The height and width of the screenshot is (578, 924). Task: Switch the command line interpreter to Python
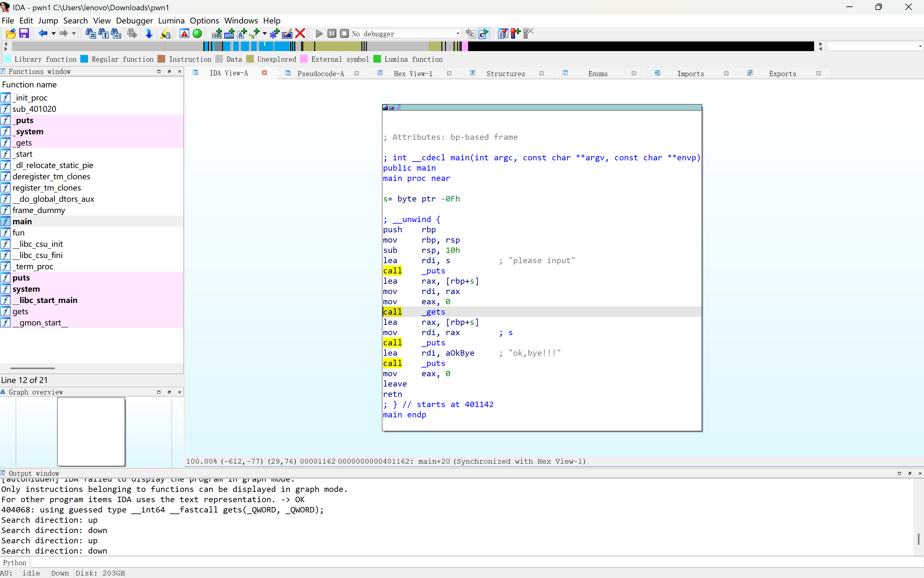coord(14,562)
